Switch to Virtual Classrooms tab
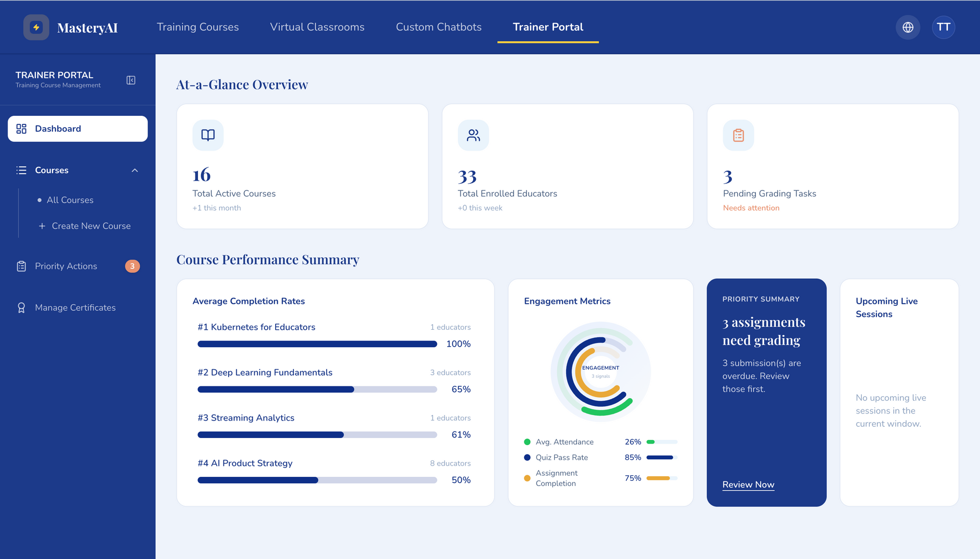Viewport: 980px width, 559px height. (317, 27)
